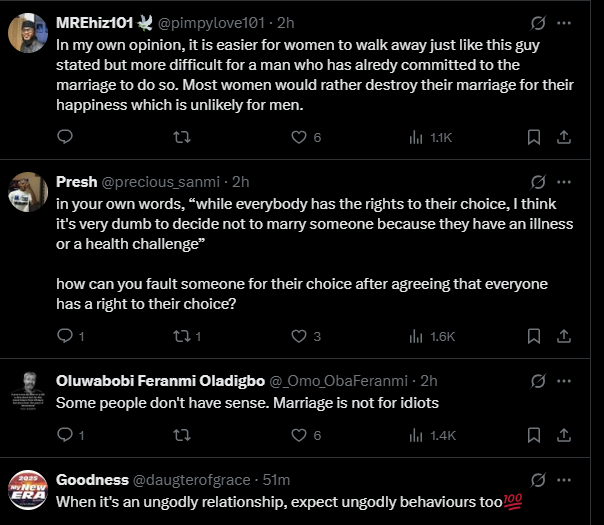Click MREhiz101's profile avatar

(28, 34)
